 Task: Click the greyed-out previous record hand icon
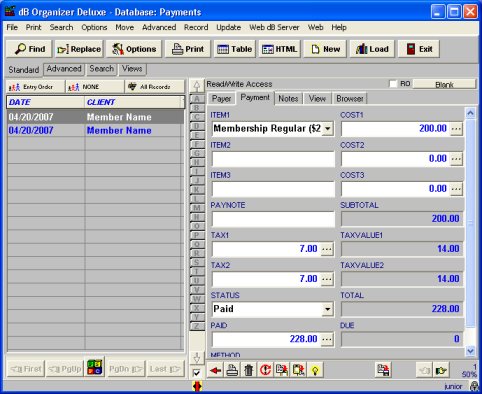click(x=424, y=370)
